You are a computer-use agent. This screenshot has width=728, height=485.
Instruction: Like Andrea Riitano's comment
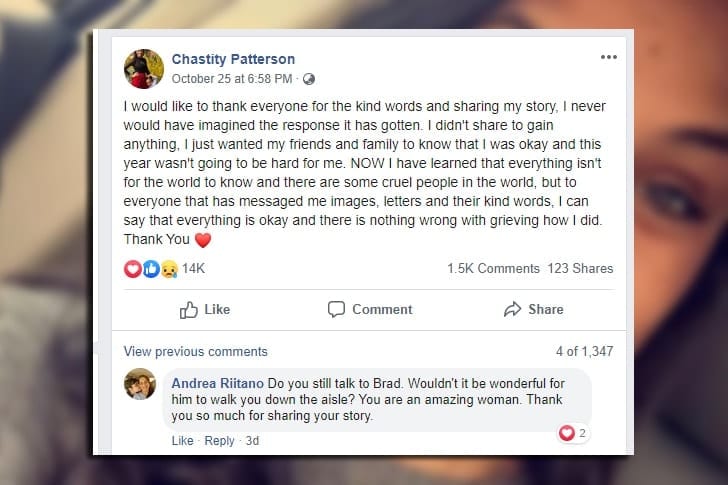(x=182, y=441)
